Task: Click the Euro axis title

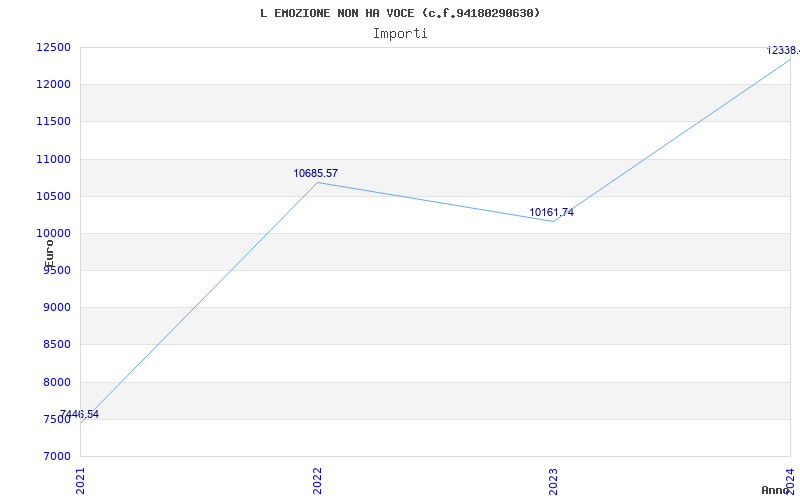Action: 49,254
